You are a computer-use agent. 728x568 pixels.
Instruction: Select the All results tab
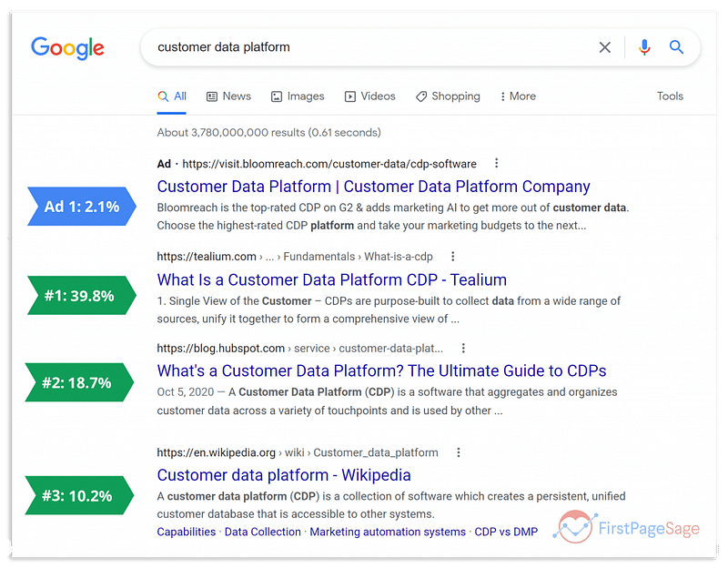[172, 96]
